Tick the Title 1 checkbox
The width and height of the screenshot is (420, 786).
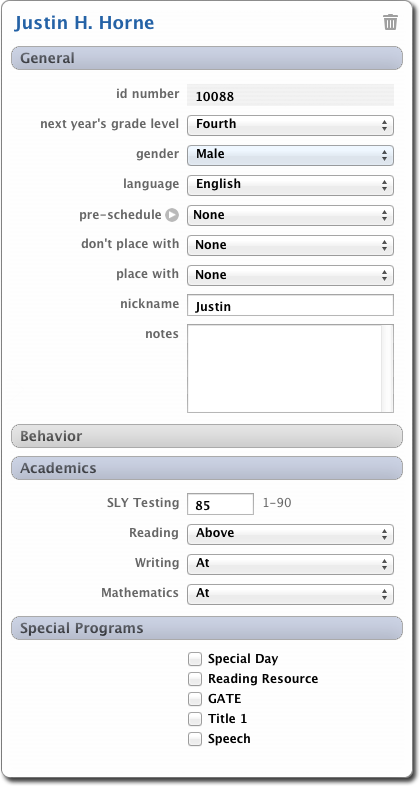coord(195,719)
